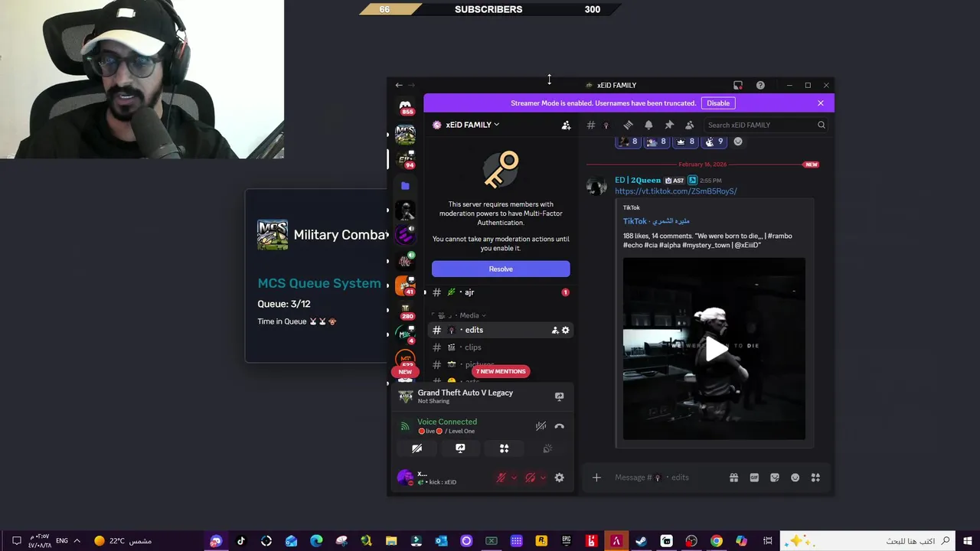Click the search magnifier icon
This screenshot has height=551, width=980.
point(821,125)
